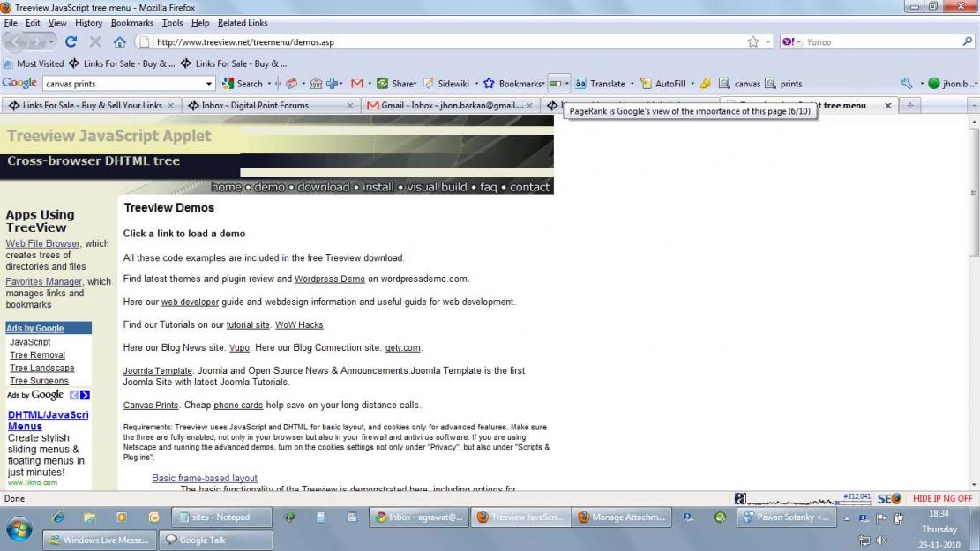
Task: Open the Bookmarks menu
Action: [x=132, y=23]
